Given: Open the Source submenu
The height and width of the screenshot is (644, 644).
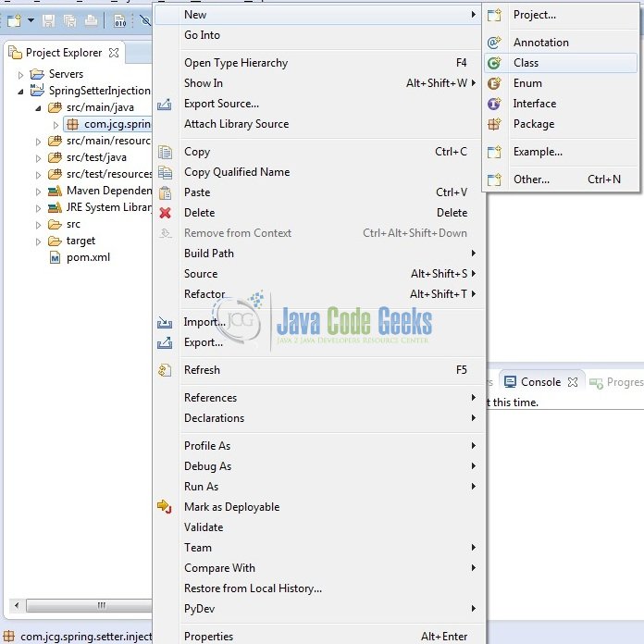Looking at the screenshot, I should point(319,274).
